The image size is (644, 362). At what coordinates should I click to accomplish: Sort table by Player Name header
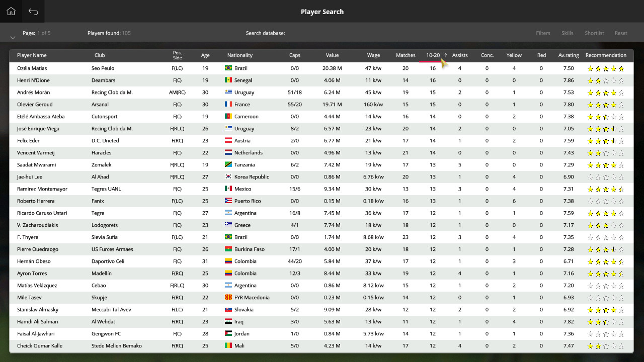click(x=32, y=55)
